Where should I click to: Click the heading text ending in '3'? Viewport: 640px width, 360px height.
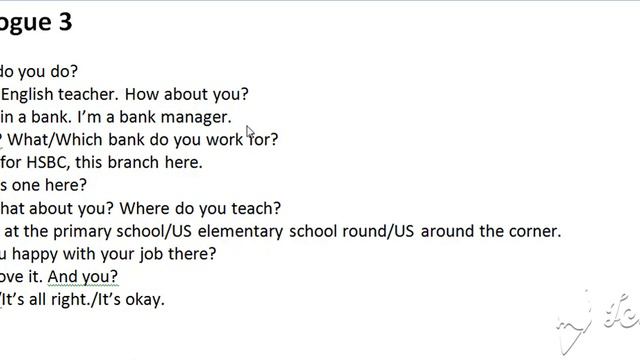click(x=36, y=23)
